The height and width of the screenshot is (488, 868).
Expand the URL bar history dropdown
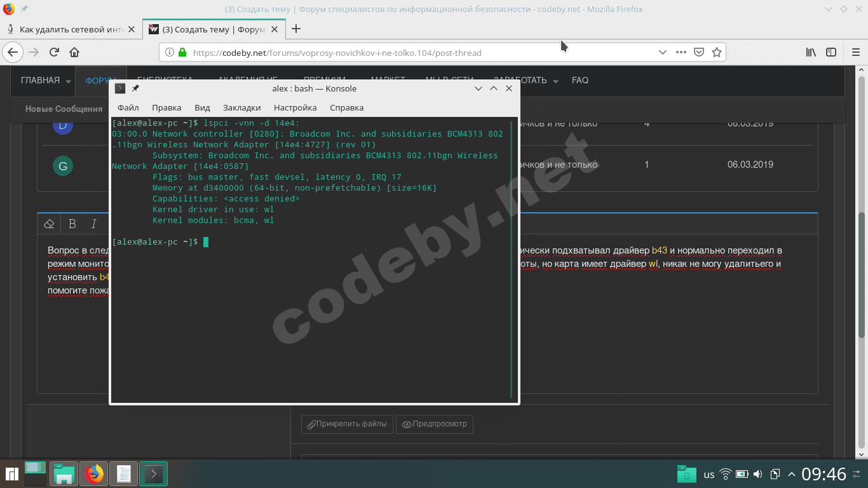(x=662, y=53)
